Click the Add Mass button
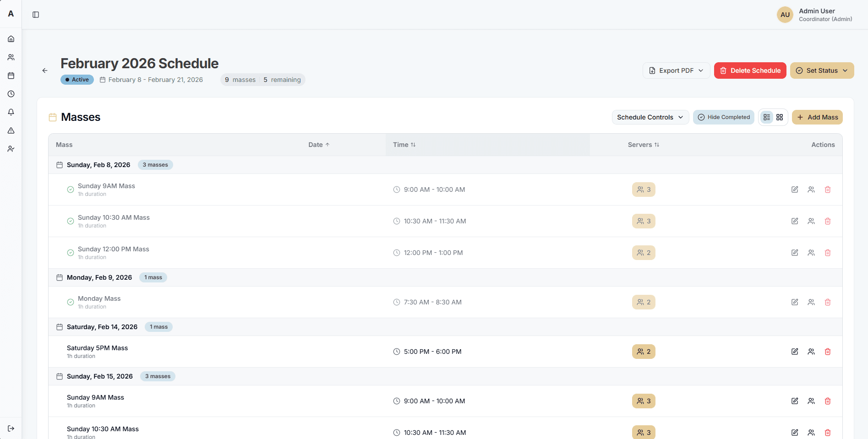Screen dimensions: 868x439 (817, 117)
